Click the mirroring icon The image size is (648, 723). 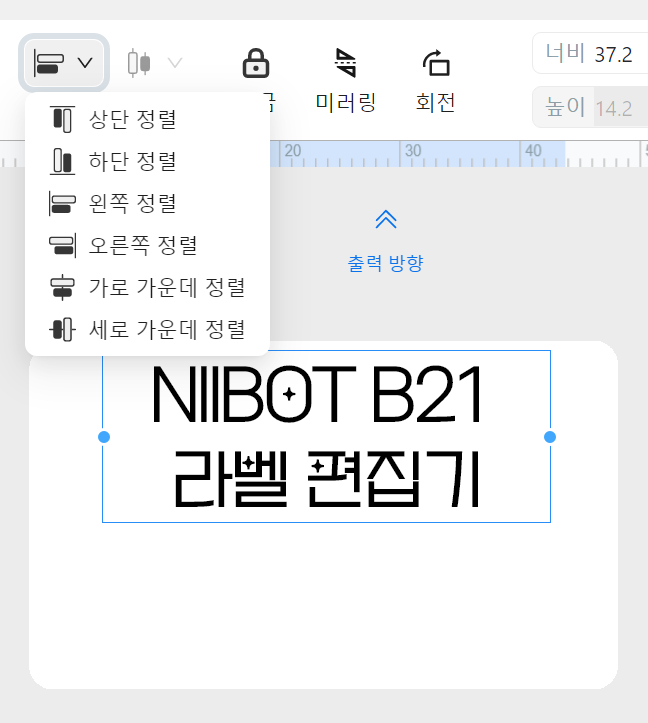pos(345,62)
